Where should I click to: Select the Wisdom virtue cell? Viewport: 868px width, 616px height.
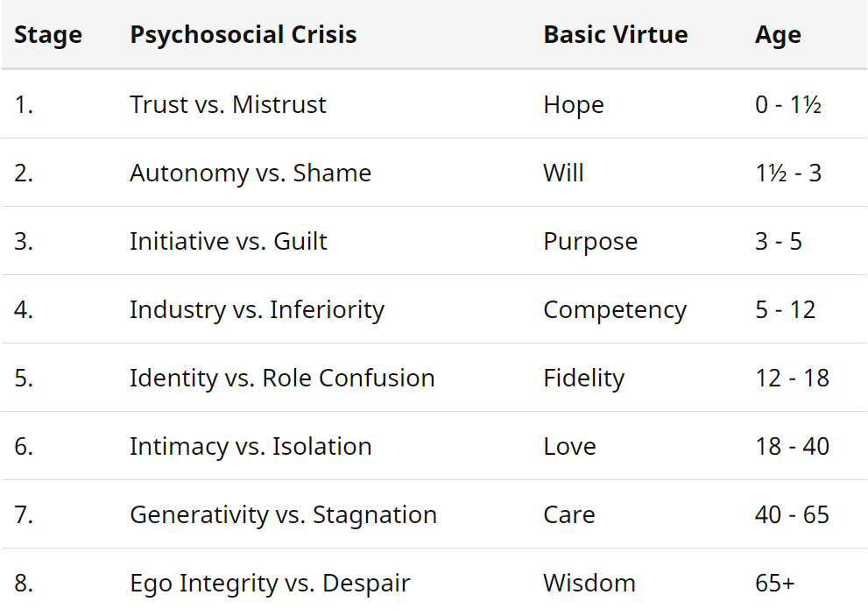pos(589,584)
